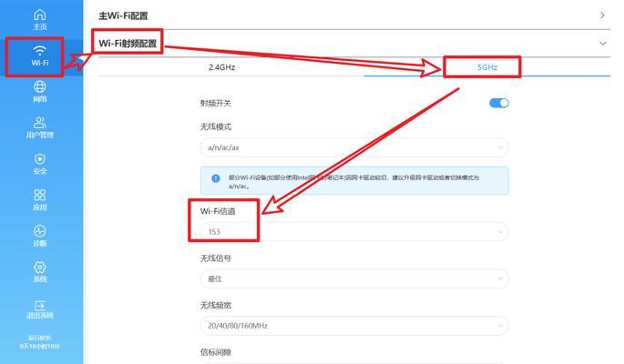Open the 无线模式 a/n/ac/ax dropdown

(x=354, y=147)
